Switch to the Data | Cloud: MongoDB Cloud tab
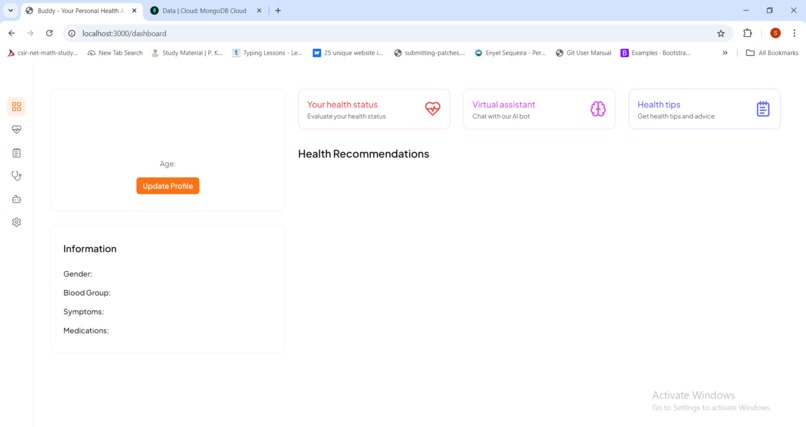The image size is (806, 427). 206,10
